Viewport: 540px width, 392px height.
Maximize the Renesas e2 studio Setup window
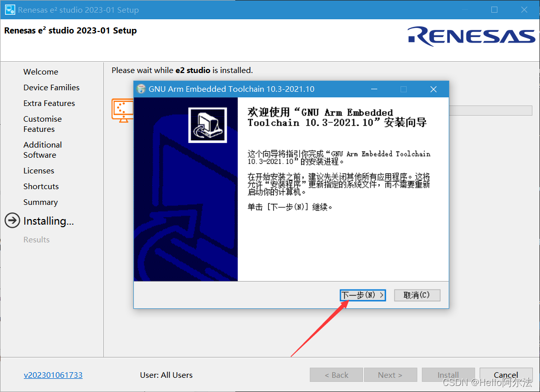pos(494,10)
